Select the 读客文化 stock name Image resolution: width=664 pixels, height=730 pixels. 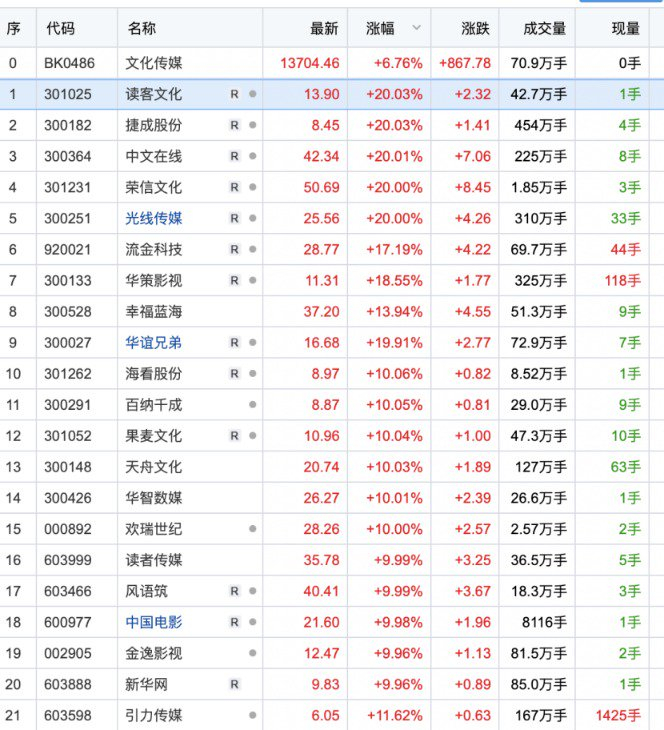(154, 94)
